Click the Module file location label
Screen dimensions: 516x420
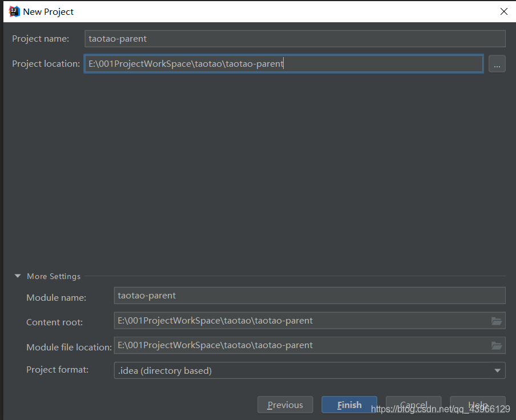pos(69,348)
